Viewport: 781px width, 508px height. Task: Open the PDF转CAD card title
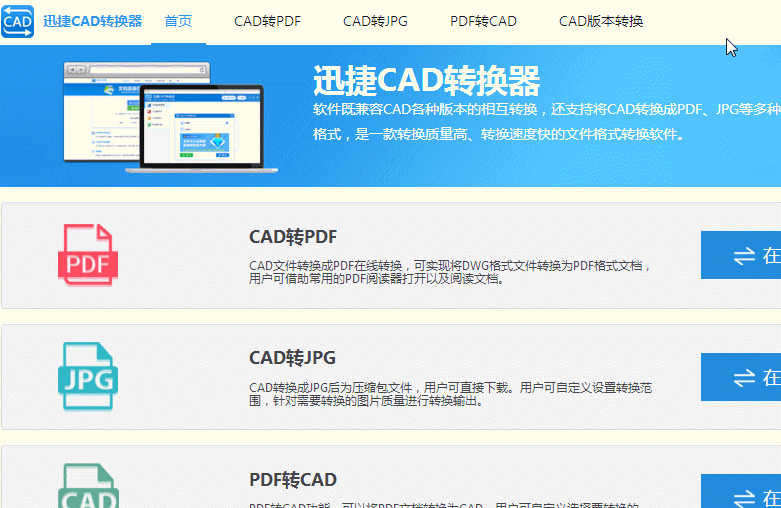click(293, 480)
